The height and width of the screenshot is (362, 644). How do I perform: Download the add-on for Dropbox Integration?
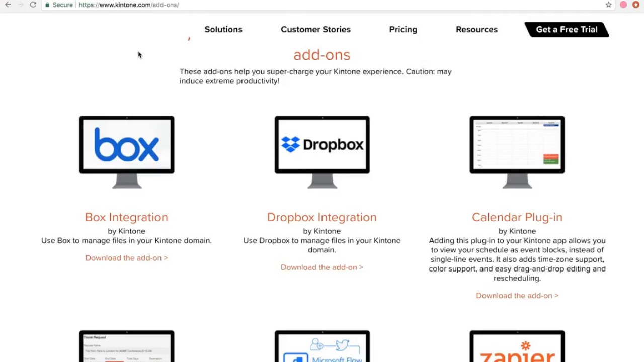point(322,267)
